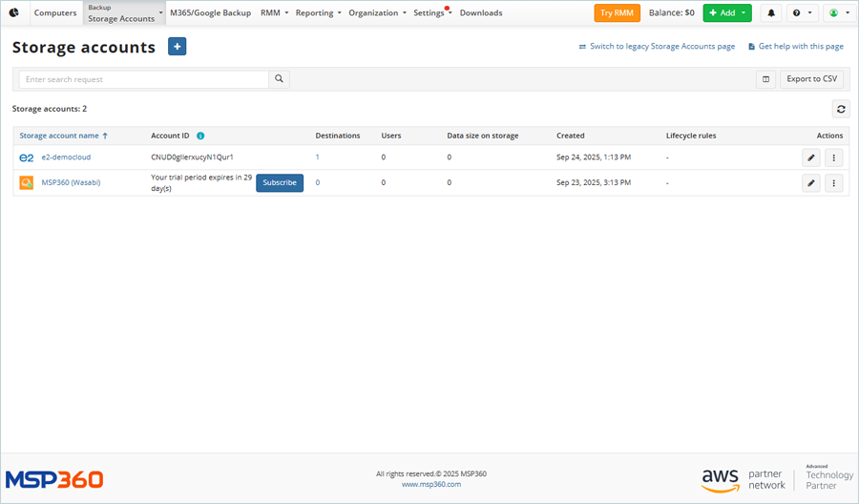Open the notifications bell

point(771,13)
